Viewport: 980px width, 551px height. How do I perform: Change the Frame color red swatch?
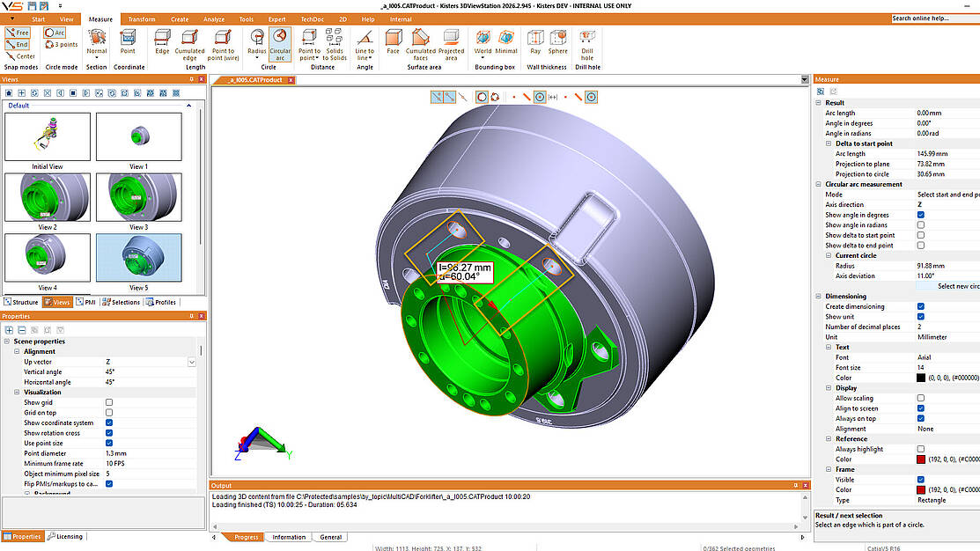click(921, 489)
